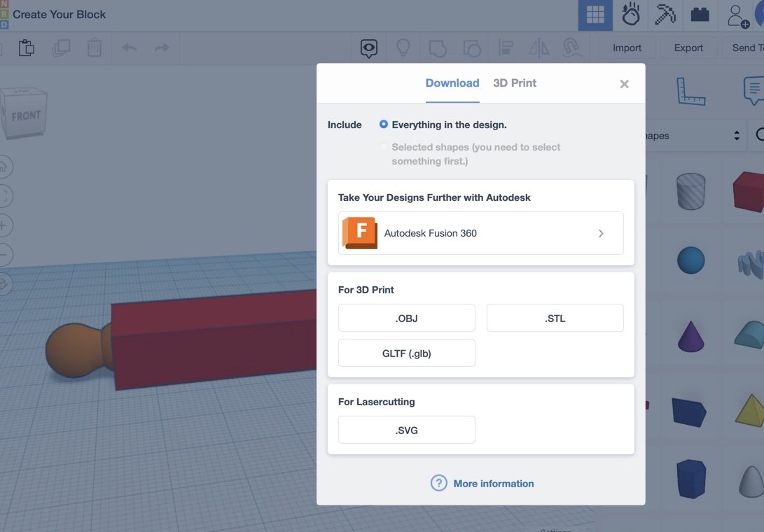764x532 pixels.
Task: Open the 3D design grid view icon
Action: [x=595, y=15]
